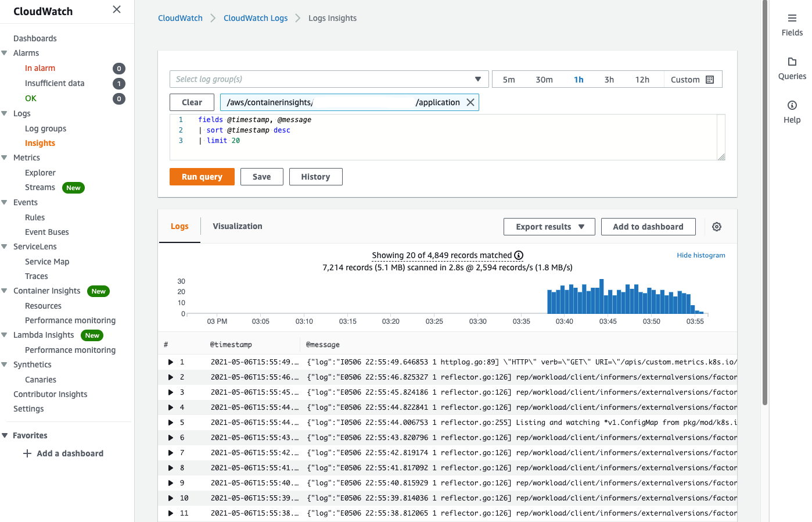Select the 3h time range
Viewport: 812px width, 522px height.
pos(609,80)
